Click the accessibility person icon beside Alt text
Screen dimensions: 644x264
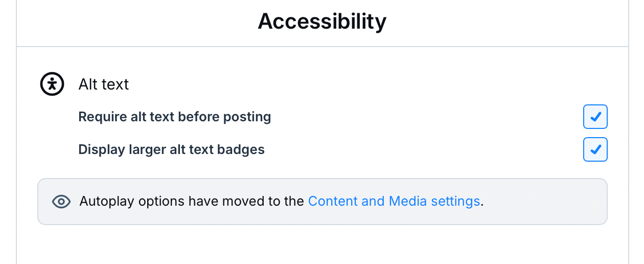(52, 84)
